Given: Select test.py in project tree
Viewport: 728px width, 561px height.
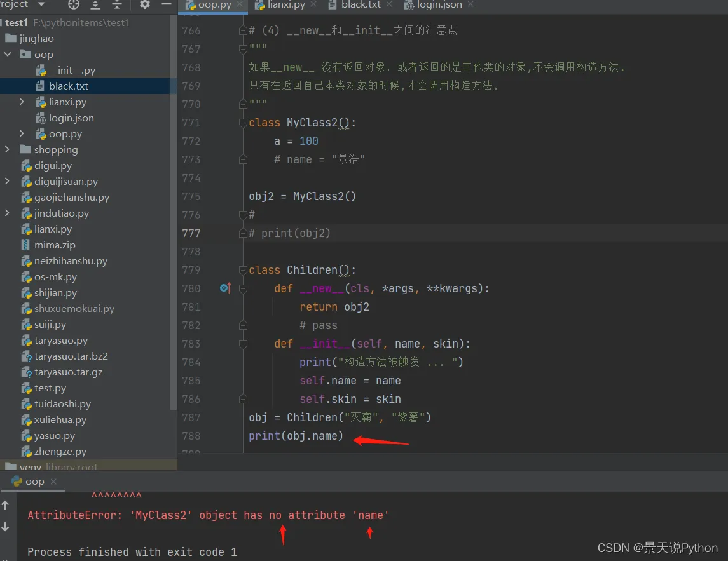Looking at the screenshot, I should (50, 388).
